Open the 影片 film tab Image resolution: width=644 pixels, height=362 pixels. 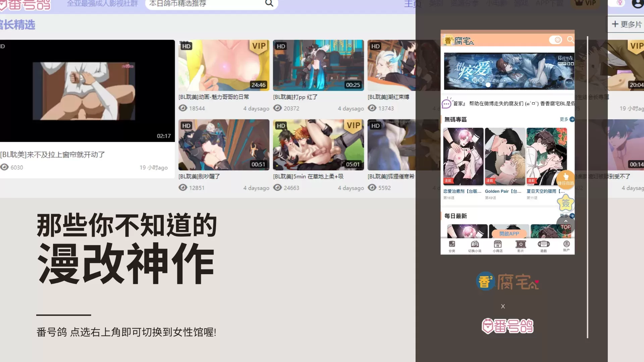[x=521, y=246]
